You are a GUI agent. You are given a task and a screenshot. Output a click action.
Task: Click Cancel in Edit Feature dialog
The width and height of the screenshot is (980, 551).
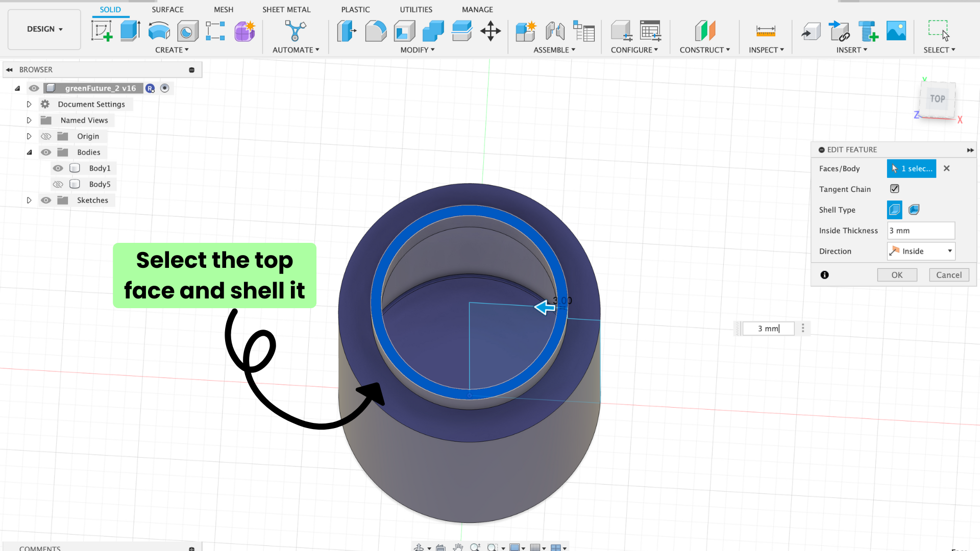pos(949,275)
